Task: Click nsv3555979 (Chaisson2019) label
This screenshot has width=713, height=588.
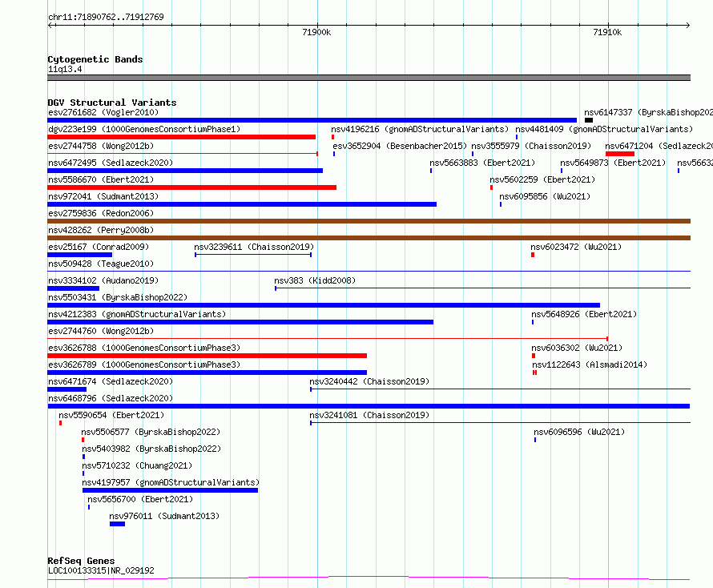Action: pyautogui.click(x=531, y=146)
